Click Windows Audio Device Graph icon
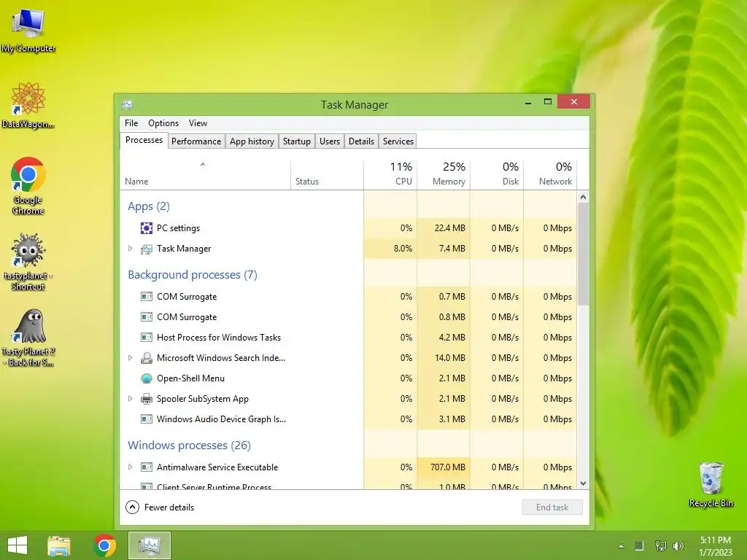 tap(146, 419)
